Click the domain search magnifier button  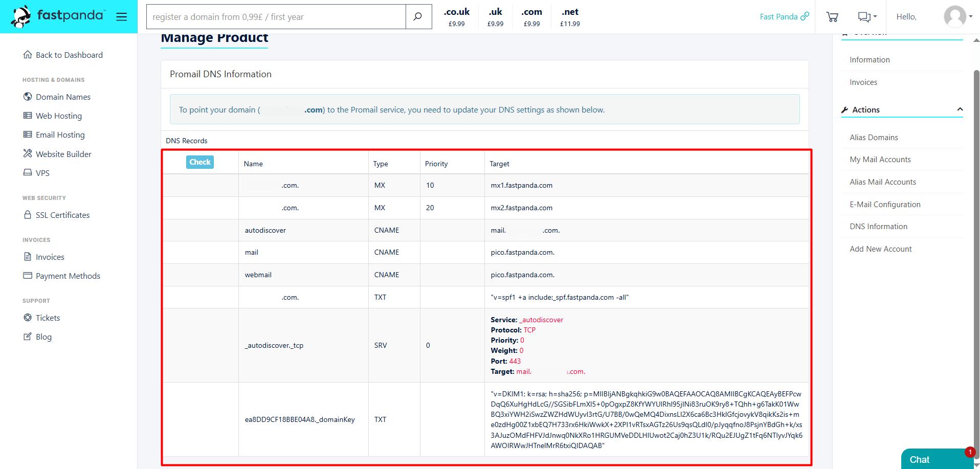tap(418, 17)
